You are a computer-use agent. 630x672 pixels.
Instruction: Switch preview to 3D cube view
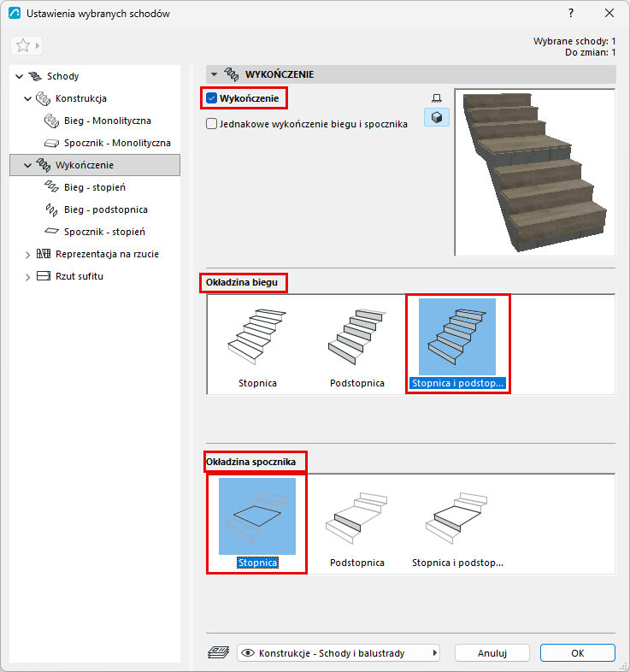[437, 117]
